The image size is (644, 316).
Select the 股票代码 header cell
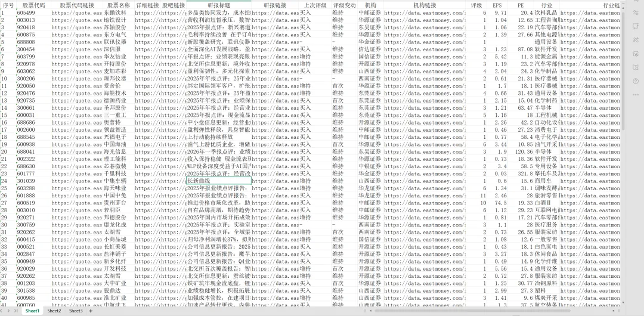coord(33,6)
